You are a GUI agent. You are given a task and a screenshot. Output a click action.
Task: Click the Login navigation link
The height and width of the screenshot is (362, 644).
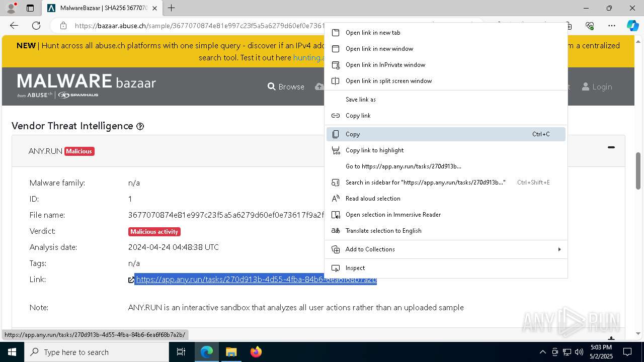click(597, 87)
